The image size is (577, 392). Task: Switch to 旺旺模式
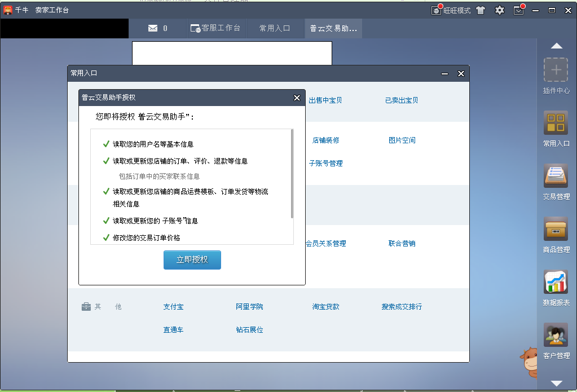click(x=451, y=10)
